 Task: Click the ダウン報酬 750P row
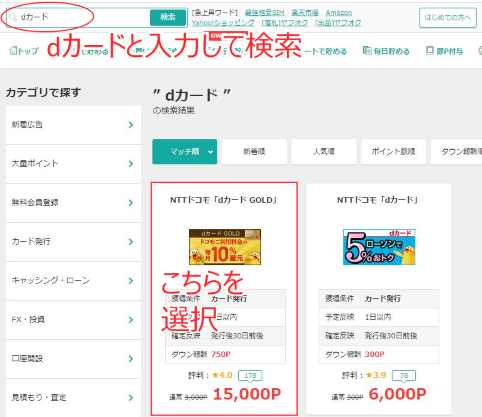(x=226, y=354)
